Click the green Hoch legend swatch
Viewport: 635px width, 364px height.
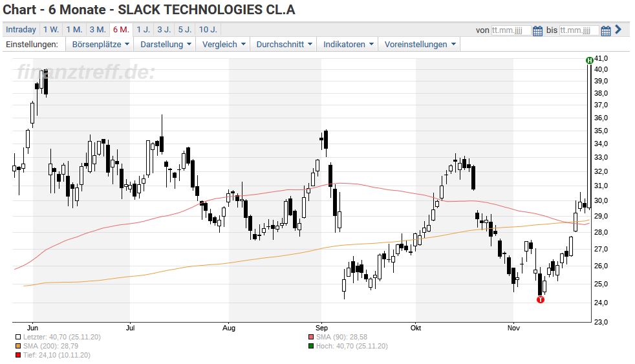(310, 346)
